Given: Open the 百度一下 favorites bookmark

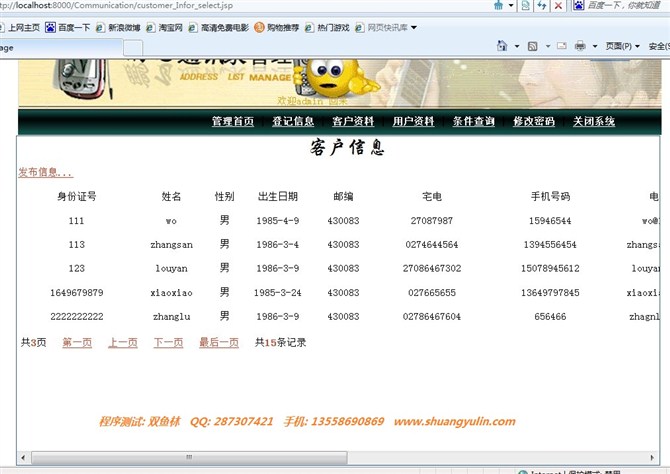Looking at the screenshot, I should pyautogui.click(x=68, y=28).
